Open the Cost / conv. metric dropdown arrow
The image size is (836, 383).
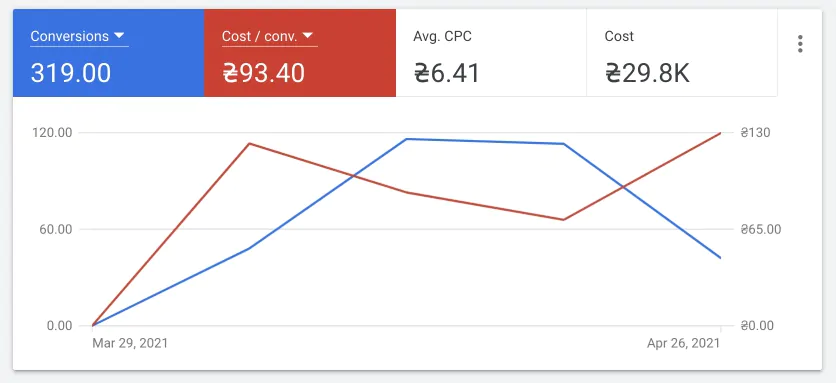[307, 36]
